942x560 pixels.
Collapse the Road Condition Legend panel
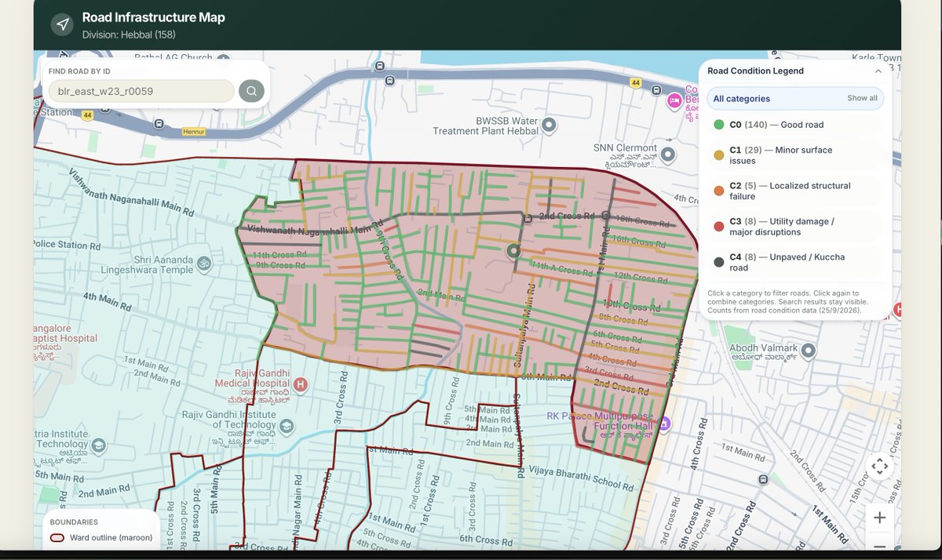click(878, 71)
